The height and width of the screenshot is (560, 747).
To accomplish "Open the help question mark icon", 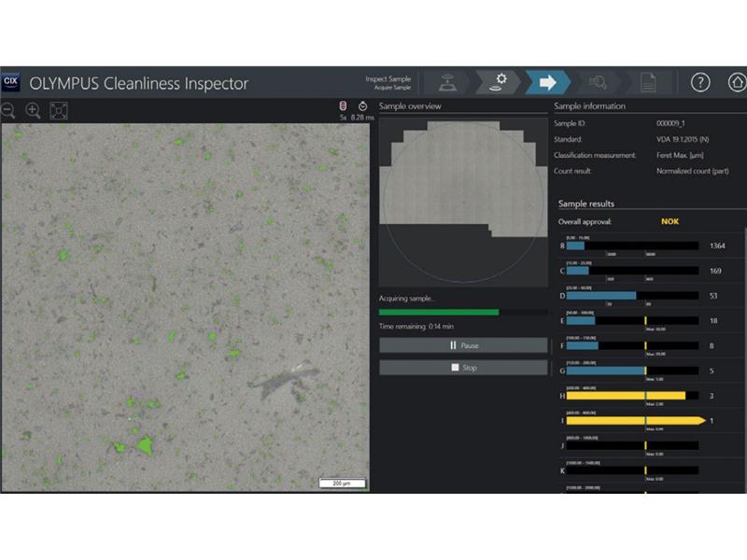I will click(x=700, y=82).
